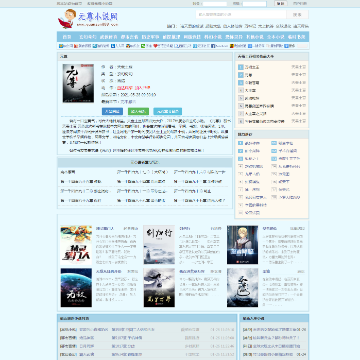
Task: Open the 全本小说 navigation tab
Action: [276, 37]
